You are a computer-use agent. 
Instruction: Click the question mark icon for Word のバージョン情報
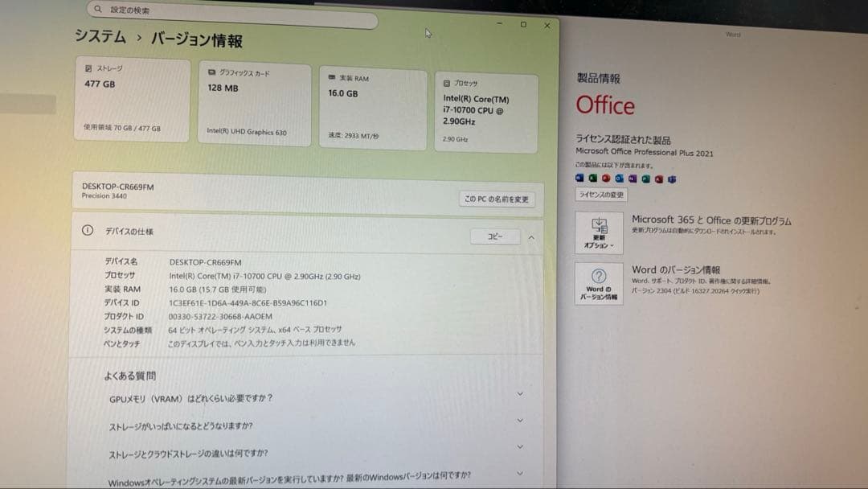(598, 274)
